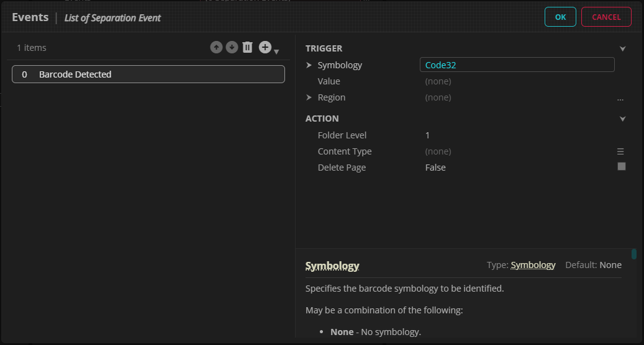Expand the Symbology property arrow
The image size is (644, 345).
pos(309,65)
